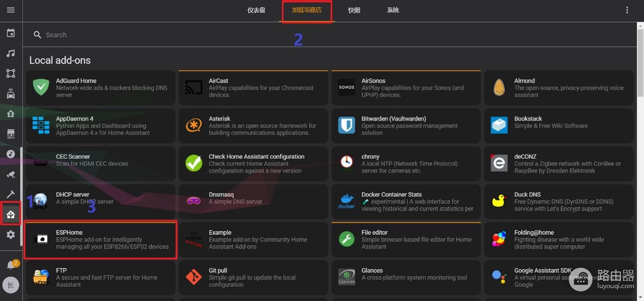Click 'A simple DNS server' description
The image size is (644, 301).
point(236,202)
